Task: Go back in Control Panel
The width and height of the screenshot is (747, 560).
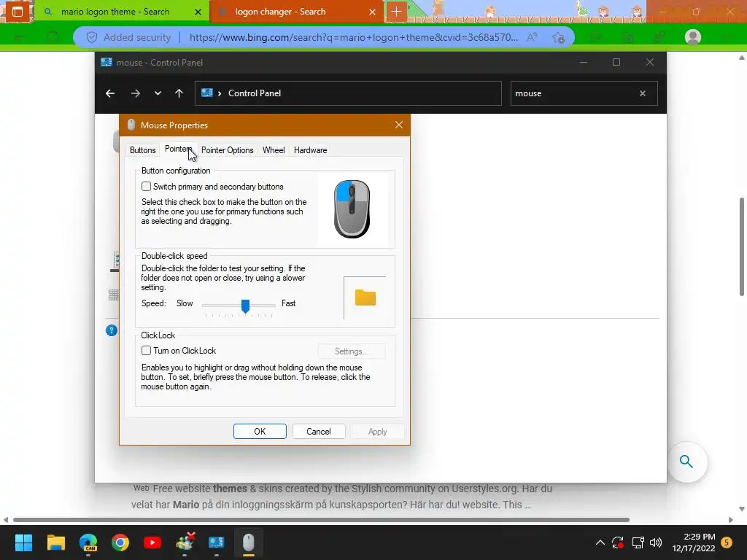Action: point(110,93)
